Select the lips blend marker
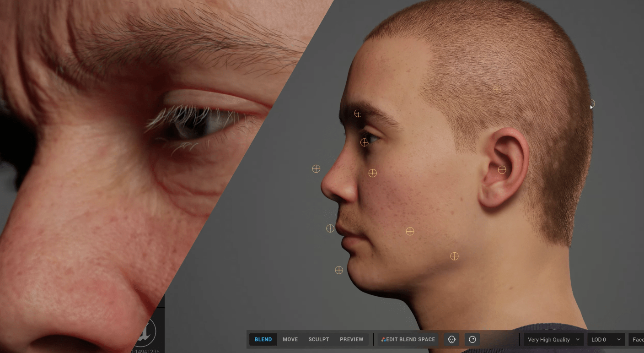Viewport: 644px width, 353px height. tap(330, 228)
